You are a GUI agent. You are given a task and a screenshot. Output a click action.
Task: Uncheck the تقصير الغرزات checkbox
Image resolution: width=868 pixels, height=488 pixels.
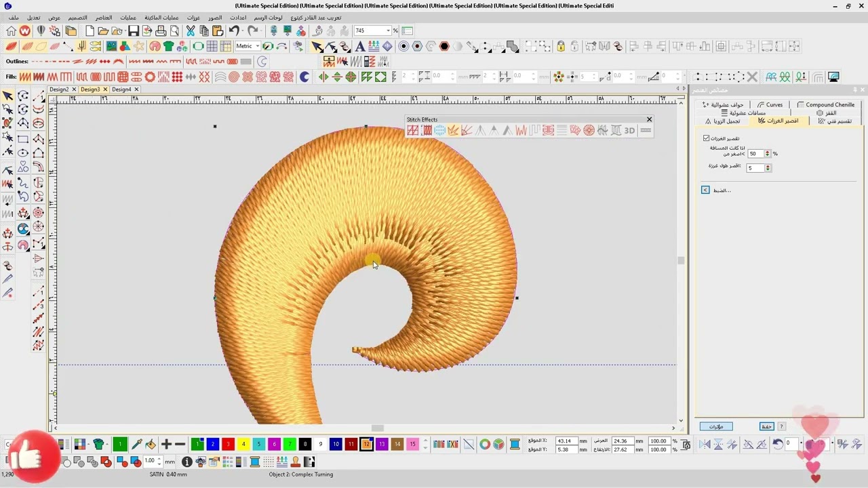pos(706,138)
